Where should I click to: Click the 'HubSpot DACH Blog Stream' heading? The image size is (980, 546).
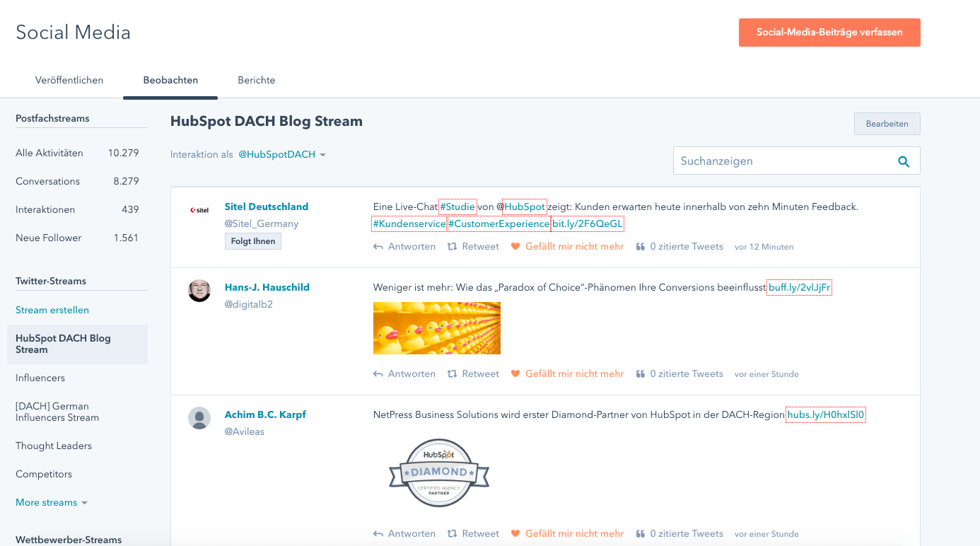(x=267, y=122)
